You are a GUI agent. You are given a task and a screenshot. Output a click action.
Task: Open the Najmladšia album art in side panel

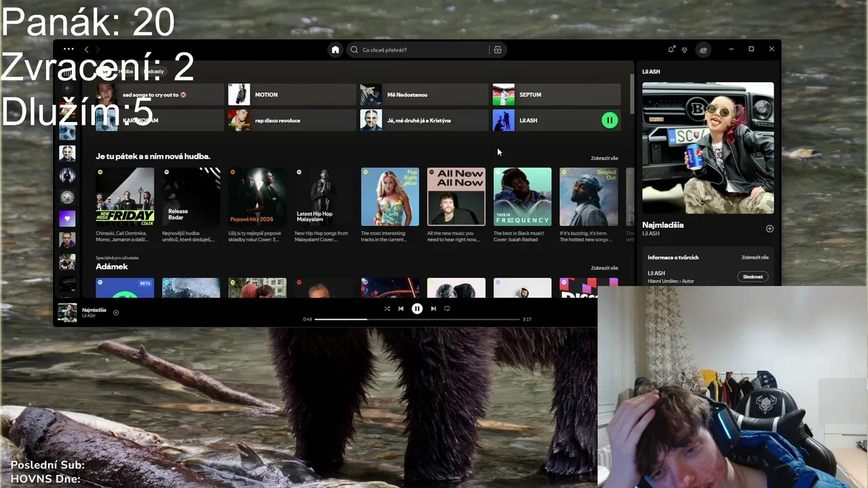point(708,148)
